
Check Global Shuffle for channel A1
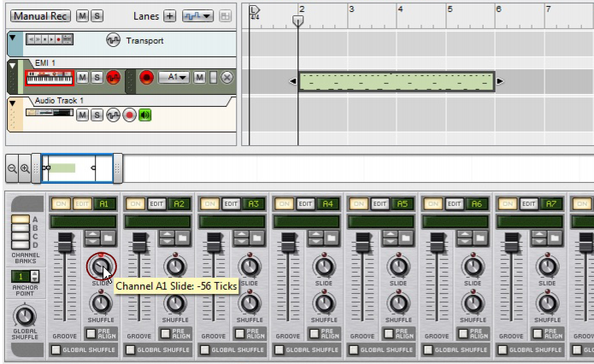coord(56,349)
